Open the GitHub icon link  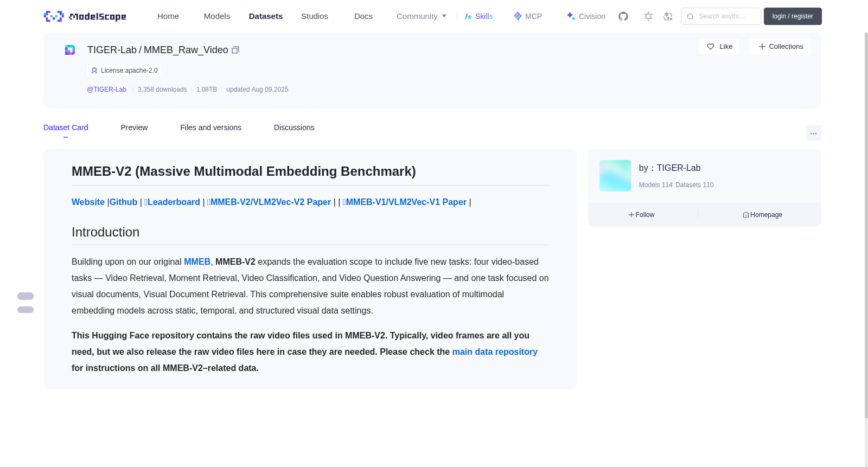[x=623, y=16]
